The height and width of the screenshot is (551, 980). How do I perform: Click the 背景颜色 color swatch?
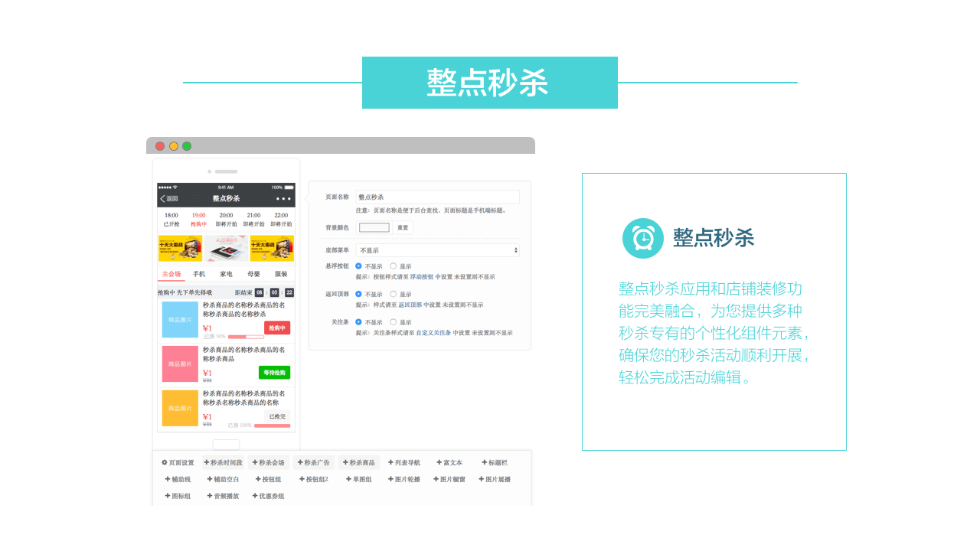(374, 227)
